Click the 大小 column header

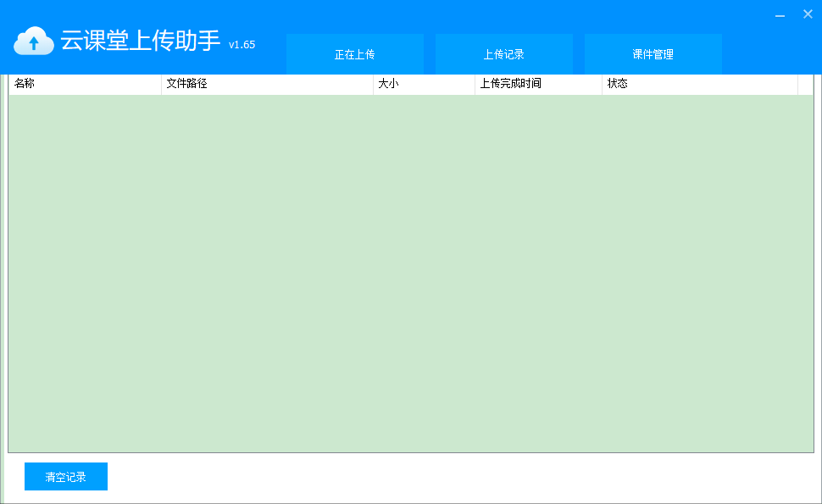click(422, 83)
